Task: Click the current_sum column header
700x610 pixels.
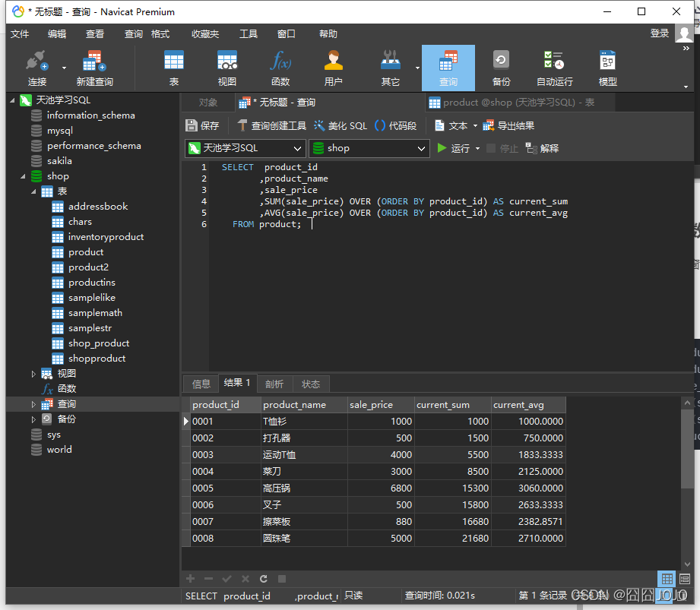Action: pos(453,405)
